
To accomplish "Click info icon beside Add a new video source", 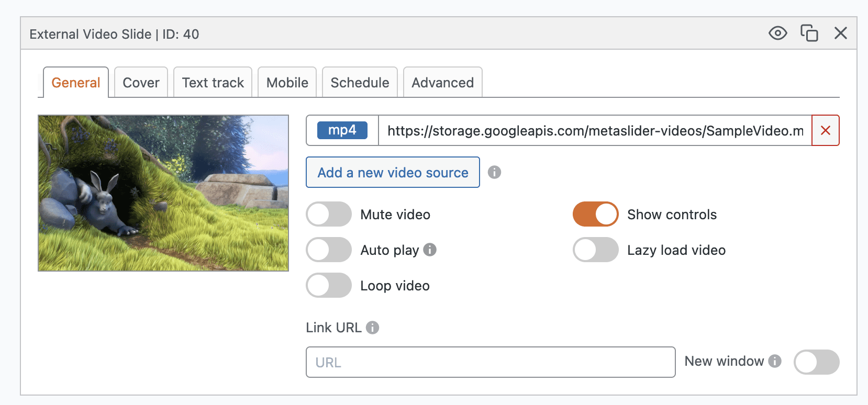I will coord(494,172).
